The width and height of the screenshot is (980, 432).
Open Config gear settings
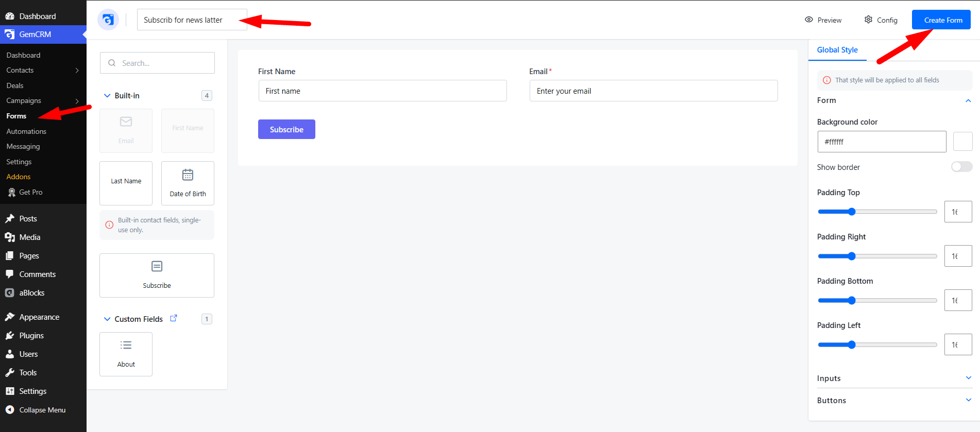(881, 20)
